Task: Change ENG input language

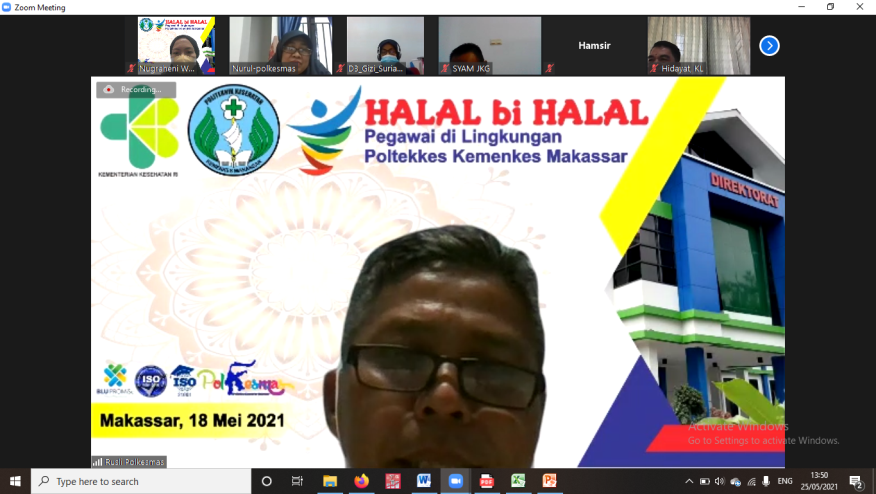Action: click(x=785, y=481)
